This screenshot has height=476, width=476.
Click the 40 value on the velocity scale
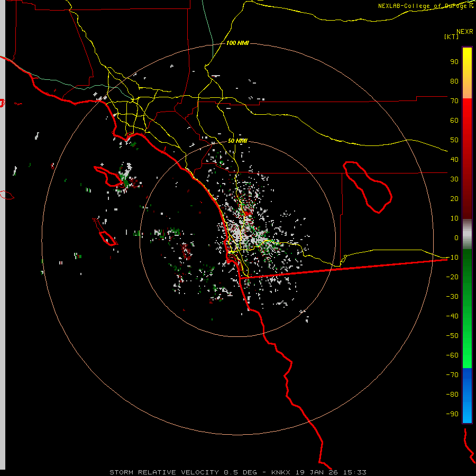454,159
